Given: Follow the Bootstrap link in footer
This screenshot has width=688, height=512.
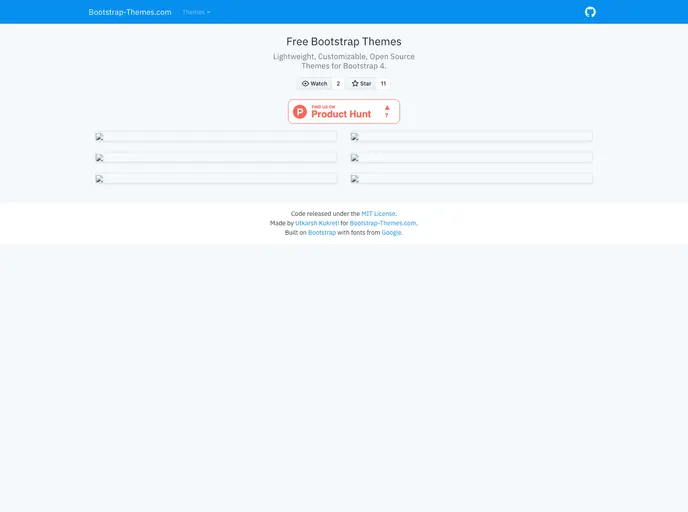Looking at the screenshot, I should [x=322, y=233].
